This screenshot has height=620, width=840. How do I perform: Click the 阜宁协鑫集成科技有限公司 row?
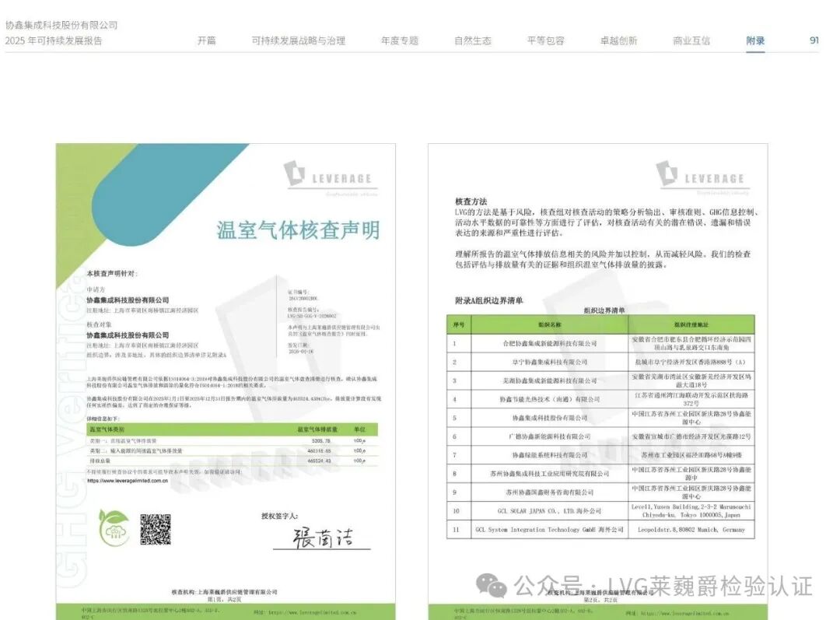(x=600, y=363)
